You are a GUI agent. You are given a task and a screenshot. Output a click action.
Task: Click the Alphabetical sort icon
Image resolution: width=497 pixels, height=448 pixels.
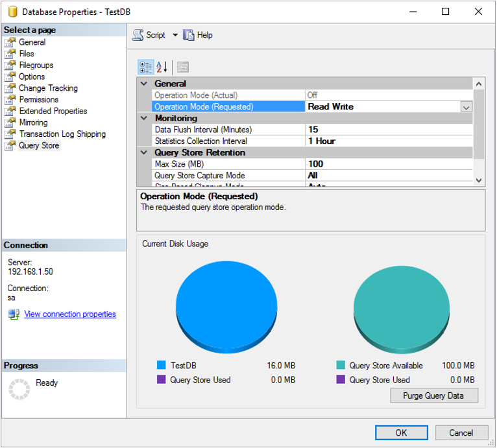(x=162, y=67)
